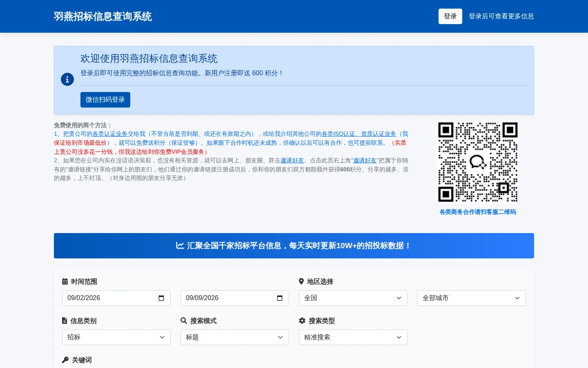Click the 各类商务合作请扫客服二维码 caption
Image resolution: width=588 pixels, height=368 pixels.
point(478,212)
